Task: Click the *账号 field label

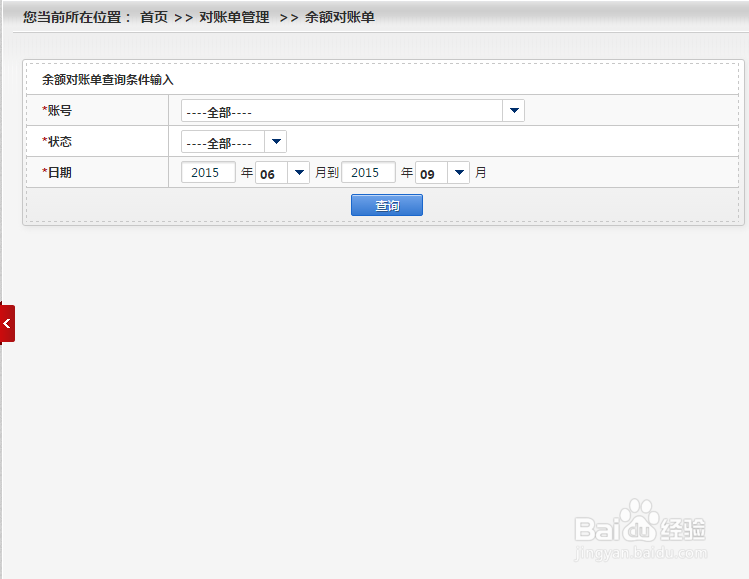Action: pos(57,110)
